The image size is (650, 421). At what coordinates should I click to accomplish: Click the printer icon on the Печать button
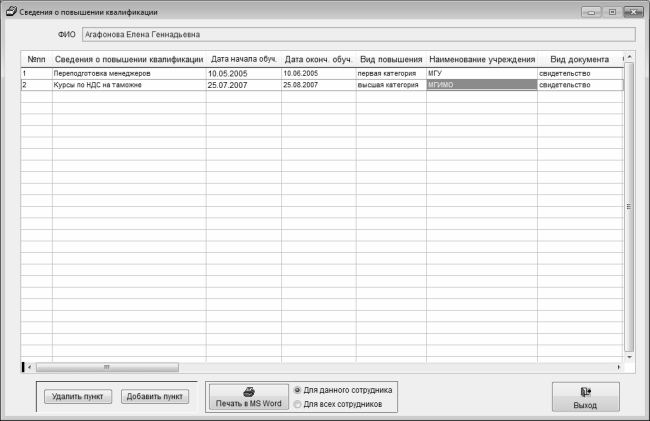pos(249,392)
